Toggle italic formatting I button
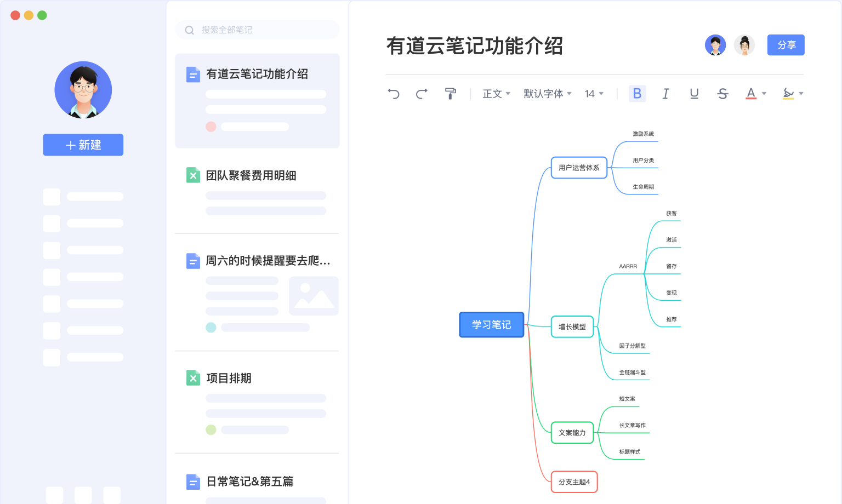The image size is (842, 504). pos(665,94)
